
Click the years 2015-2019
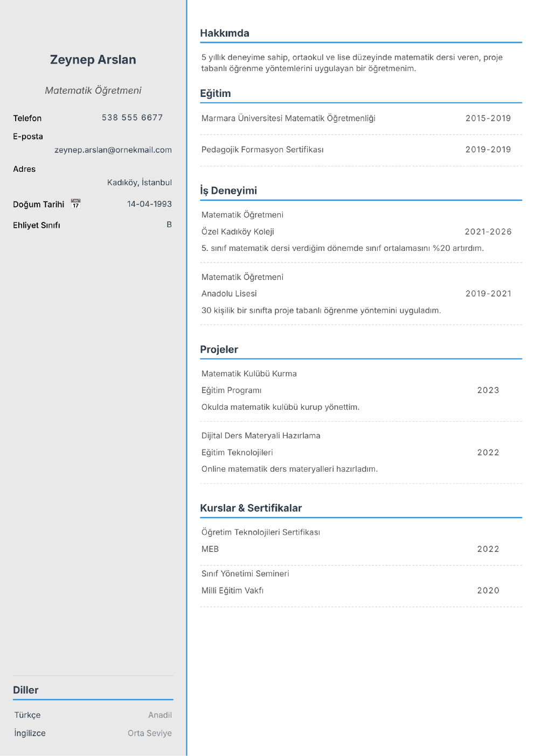488,118
